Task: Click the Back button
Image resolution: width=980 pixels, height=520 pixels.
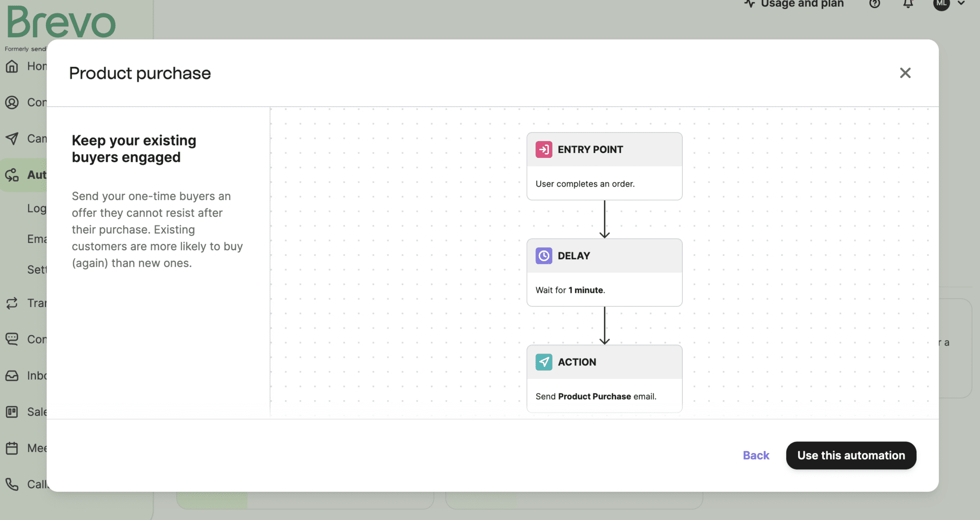Action: pos(756,455)
